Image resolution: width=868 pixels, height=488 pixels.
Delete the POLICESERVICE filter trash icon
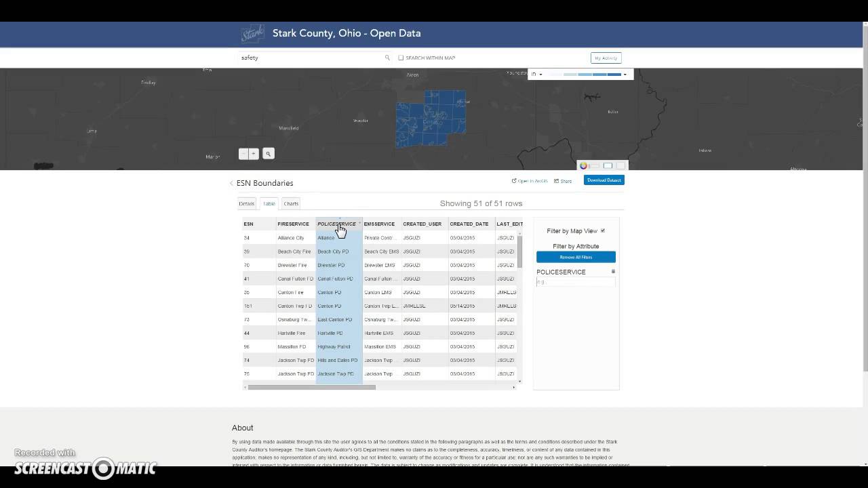613,271
